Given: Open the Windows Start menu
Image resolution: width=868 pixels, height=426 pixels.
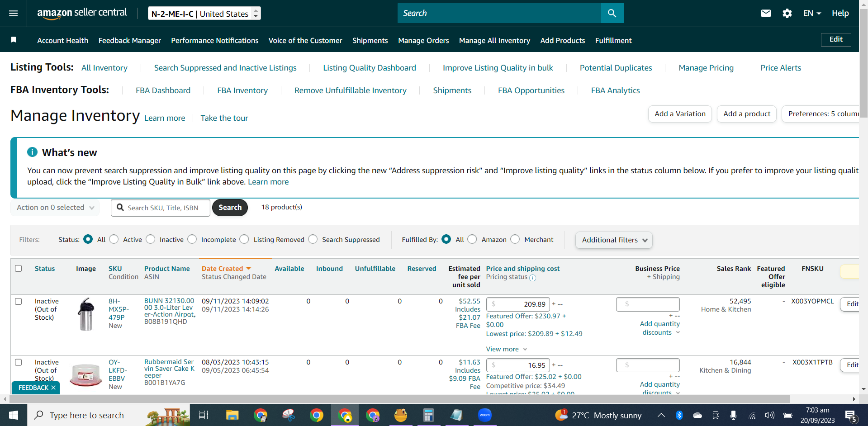Looking at the screenshot, I should (14, 415).
